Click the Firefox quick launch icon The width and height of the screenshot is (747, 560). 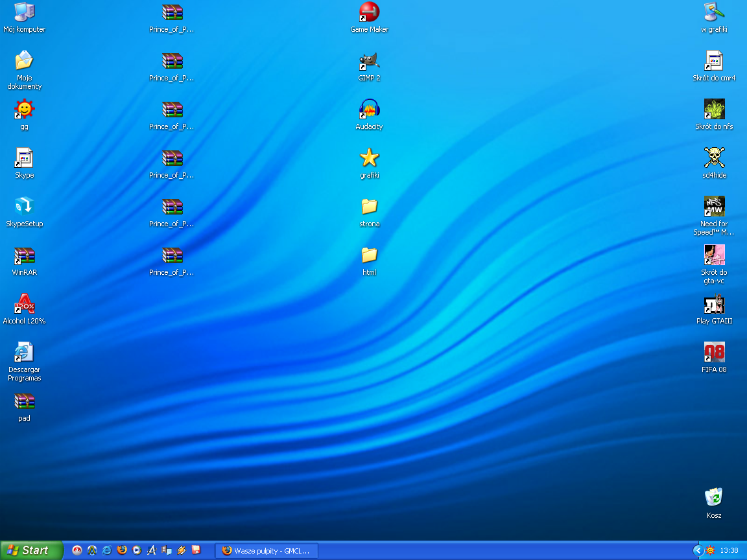(122, 550)
